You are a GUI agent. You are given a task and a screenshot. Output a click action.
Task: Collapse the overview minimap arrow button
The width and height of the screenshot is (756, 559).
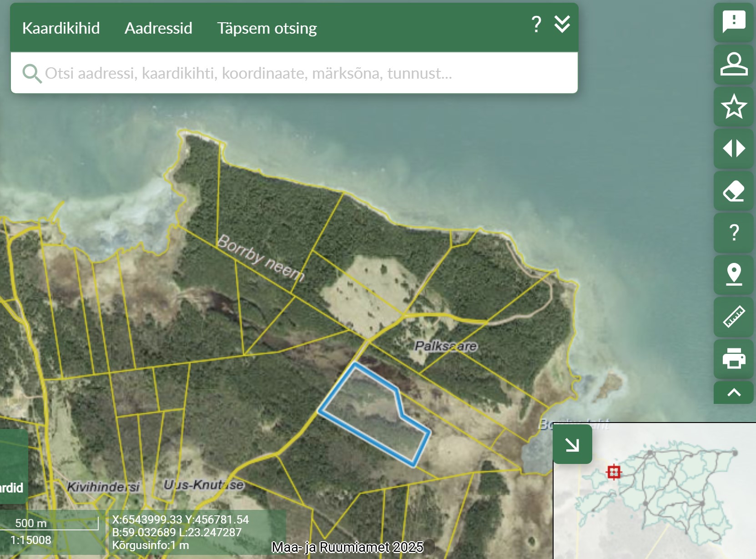coord(572,444)
